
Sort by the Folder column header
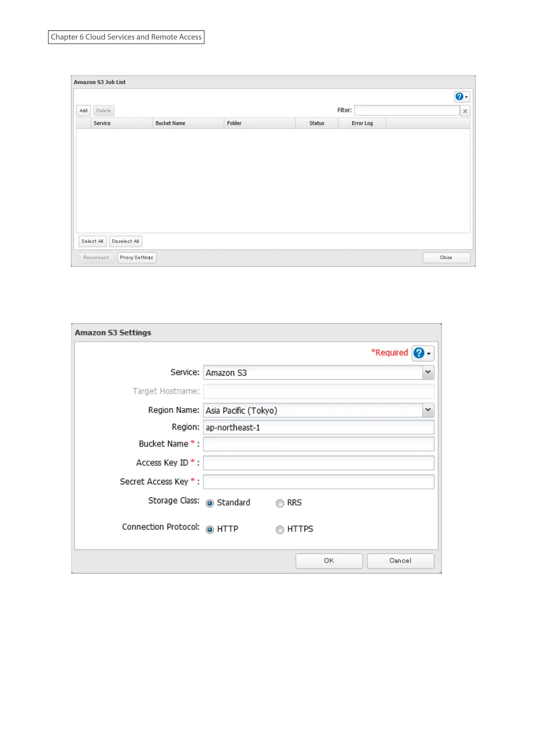pos(260,123)
